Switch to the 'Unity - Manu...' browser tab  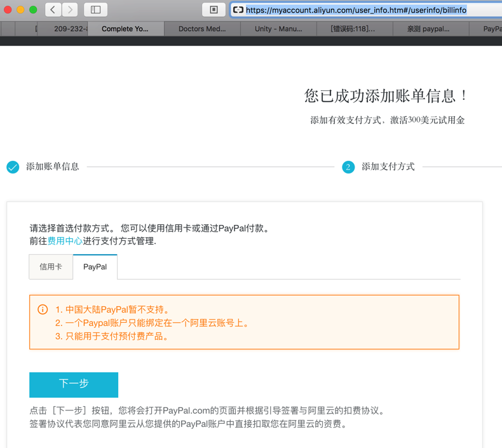pos(278,29)
